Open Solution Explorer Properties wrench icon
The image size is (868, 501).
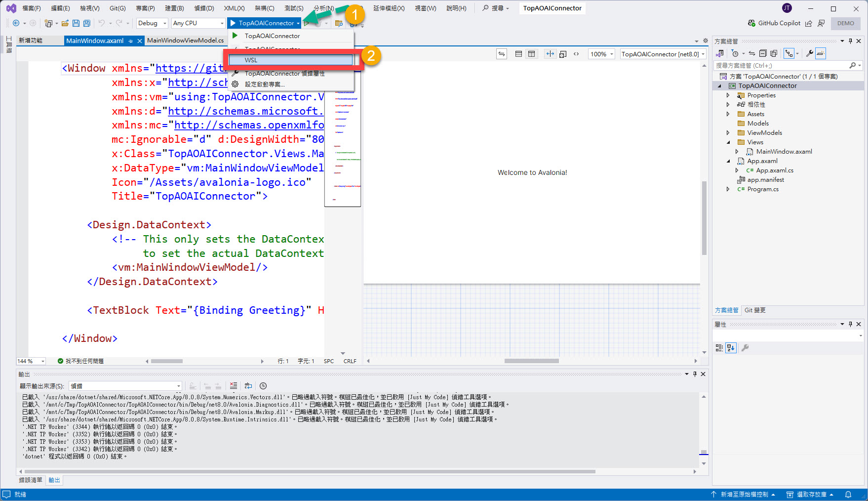click(810, 53)
